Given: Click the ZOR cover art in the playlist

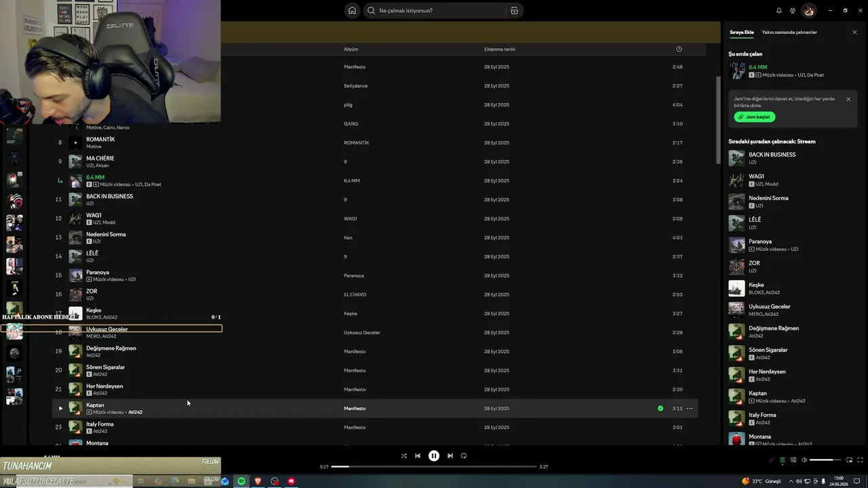Looking at the screenshot, I should pyautogui.click(x=75, y=294).
